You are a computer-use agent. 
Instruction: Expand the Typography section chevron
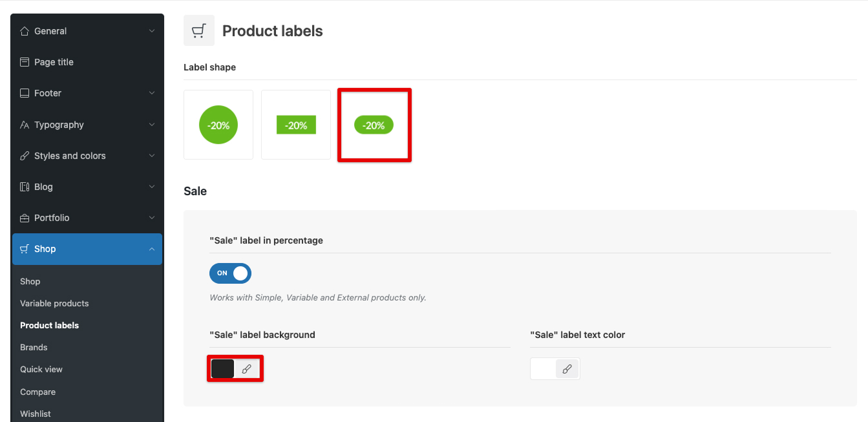click(x=152, y=125)
